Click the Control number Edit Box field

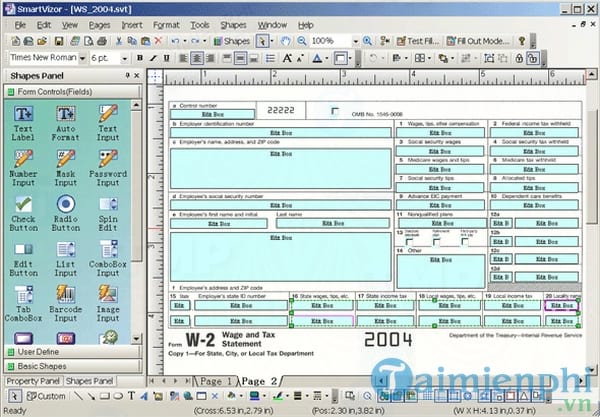click(212, 114)
